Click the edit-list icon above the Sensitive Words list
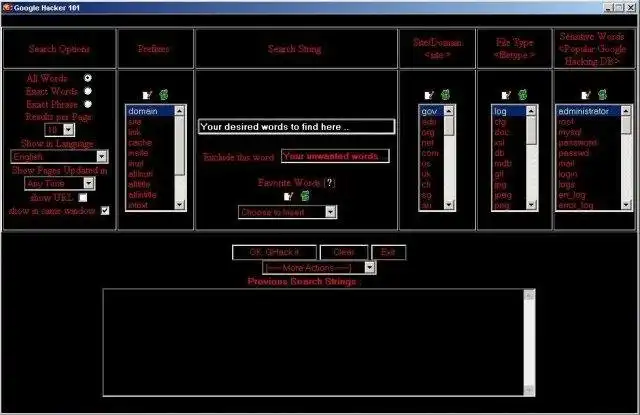640x415 pixels. pos(586,95)
